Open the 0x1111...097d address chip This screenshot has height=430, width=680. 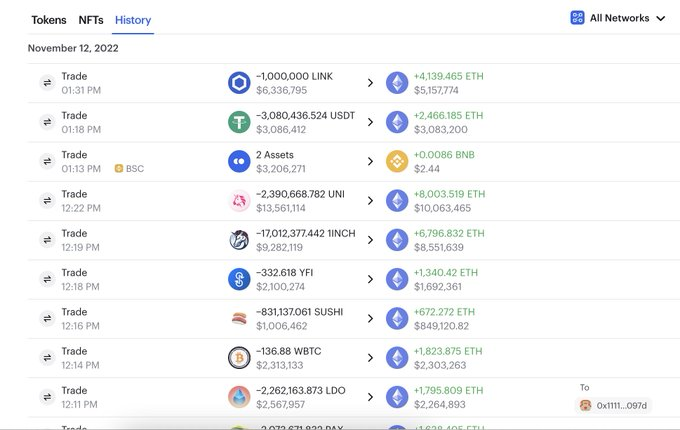[613, 406]
